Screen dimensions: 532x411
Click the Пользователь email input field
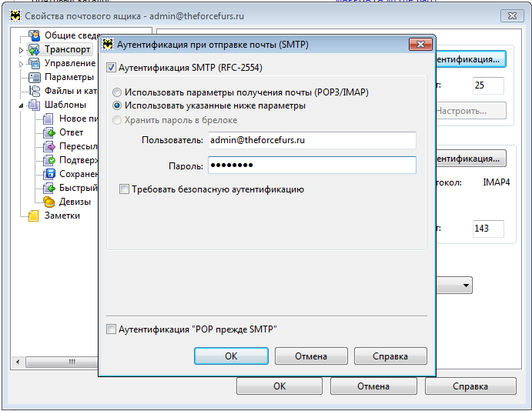tap(311, 140)
